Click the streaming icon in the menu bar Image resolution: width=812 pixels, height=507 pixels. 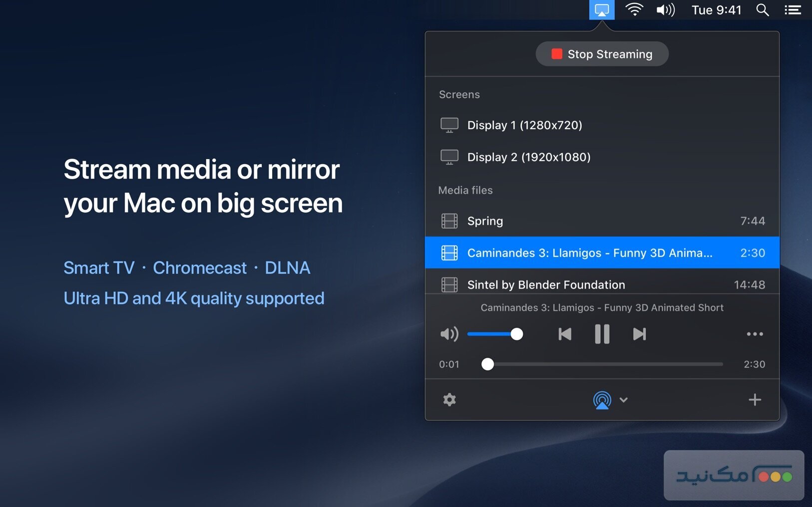(x=602, y=9)
